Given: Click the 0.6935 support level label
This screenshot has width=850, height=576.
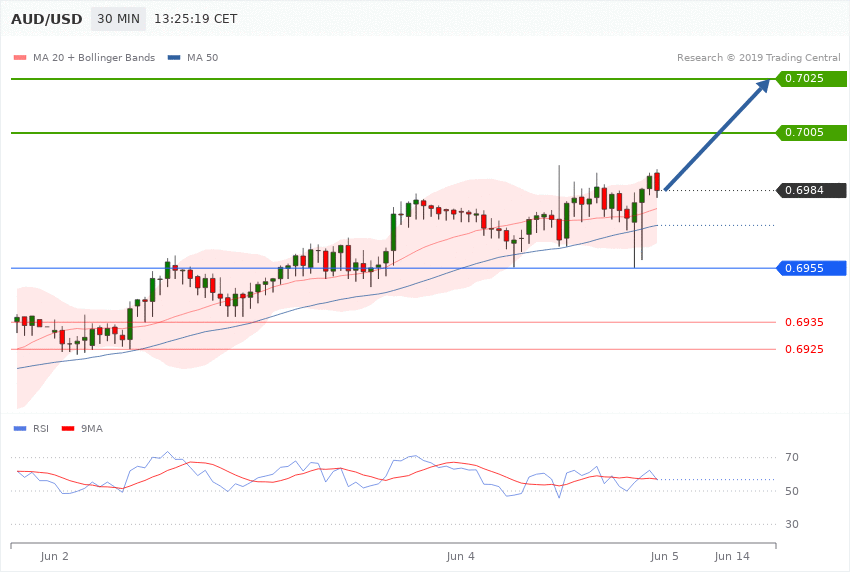Looking at the screenshot, I should (x=804, y=322).
